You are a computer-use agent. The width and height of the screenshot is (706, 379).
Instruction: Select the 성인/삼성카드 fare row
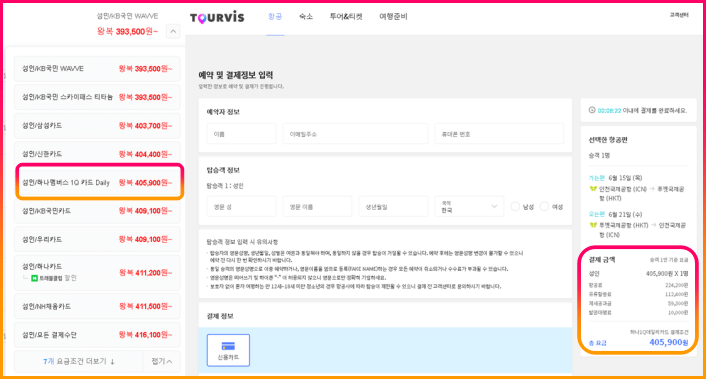point(97,126)
